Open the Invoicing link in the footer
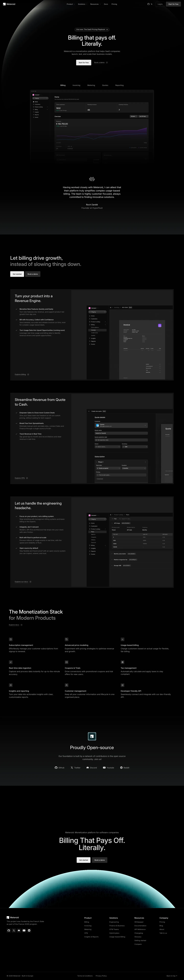 [88, 926]
